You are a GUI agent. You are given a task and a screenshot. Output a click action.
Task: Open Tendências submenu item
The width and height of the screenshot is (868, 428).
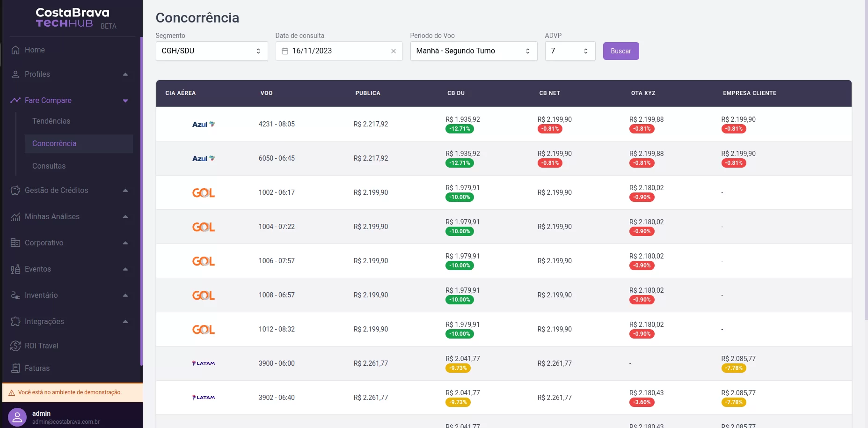point(51,121)
